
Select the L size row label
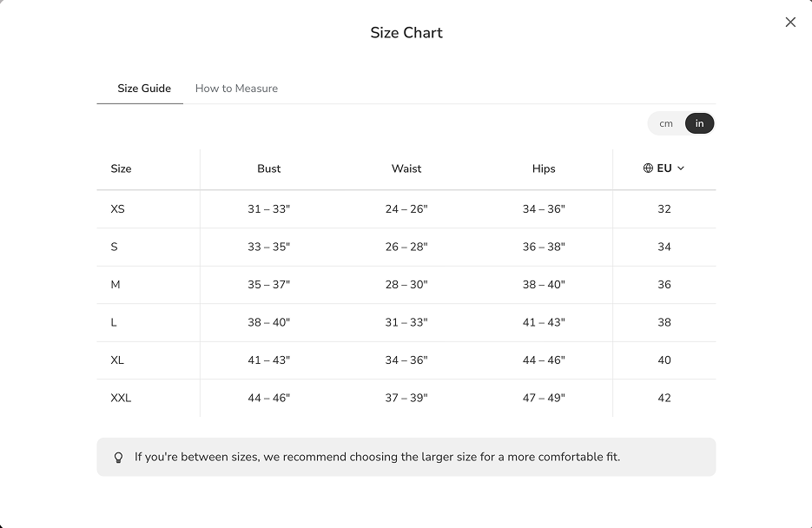(114, 322)
